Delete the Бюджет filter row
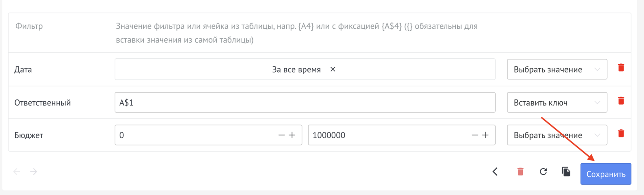The width and height of the screenshot is (644, 195). point(621,133)
